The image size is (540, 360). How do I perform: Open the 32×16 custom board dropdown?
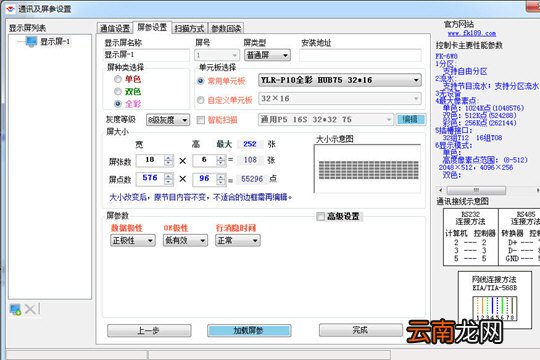[x=340, y=99]
